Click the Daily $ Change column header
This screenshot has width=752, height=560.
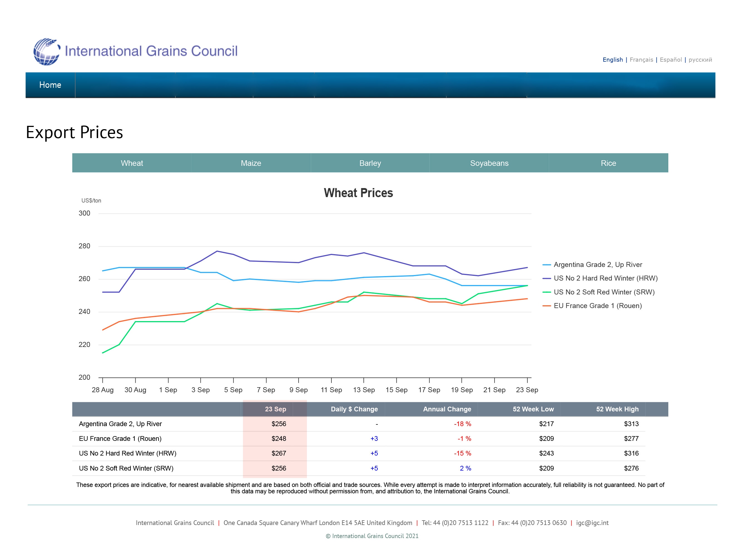(354, 409)
